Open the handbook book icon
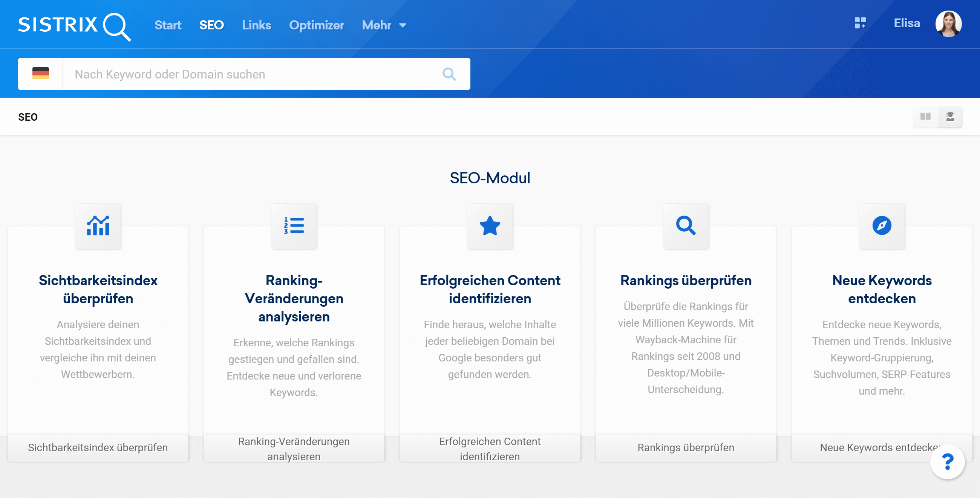The height and width of the screenshot is (498, 980). [925, 117]
